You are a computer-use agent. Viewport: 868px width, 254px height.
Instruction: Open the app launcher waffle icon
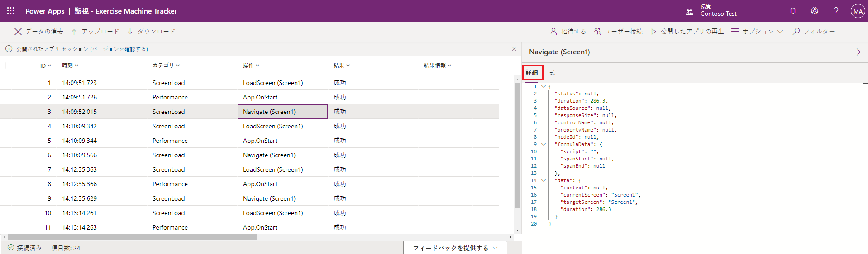[x=10, y=11]
